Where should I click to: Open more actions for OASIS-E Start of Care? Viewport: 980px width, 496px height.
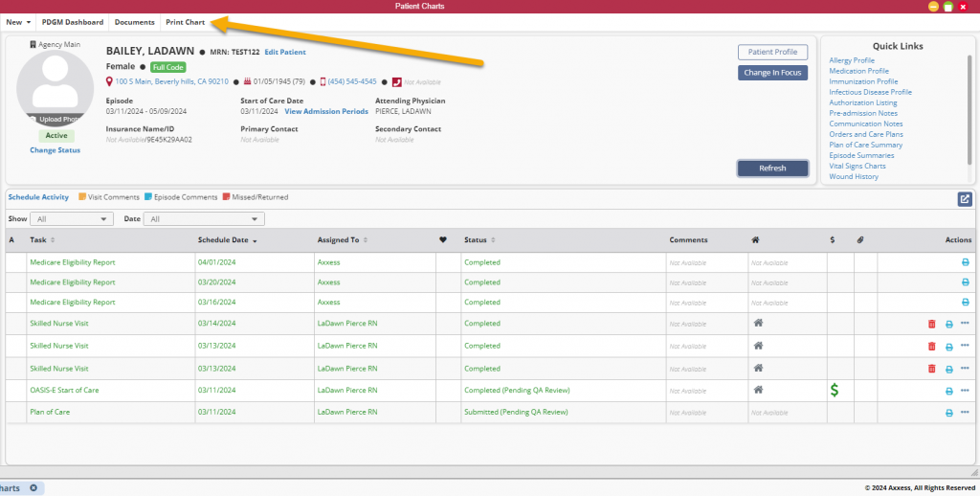tap(965, 391)
